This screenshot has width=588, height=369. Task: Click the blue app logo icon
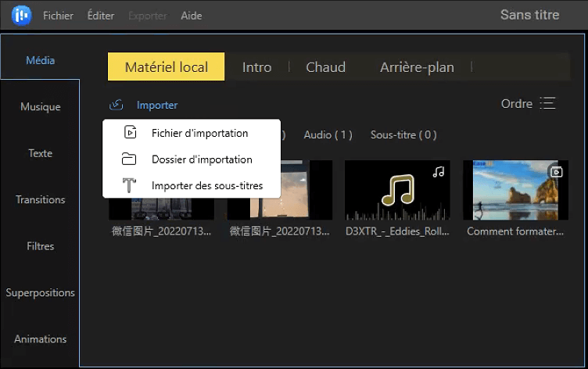point(21,16)
